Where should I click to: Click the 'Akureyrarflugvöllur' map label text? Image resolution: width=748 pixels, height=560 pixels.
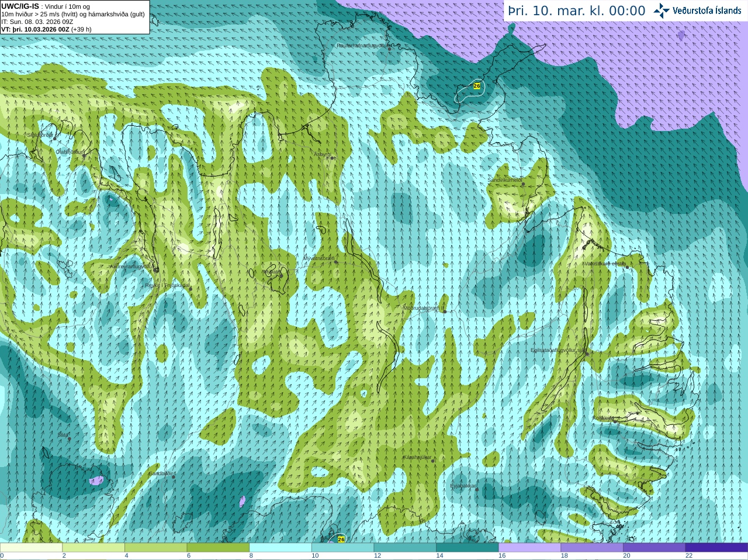tap(131, 267)
